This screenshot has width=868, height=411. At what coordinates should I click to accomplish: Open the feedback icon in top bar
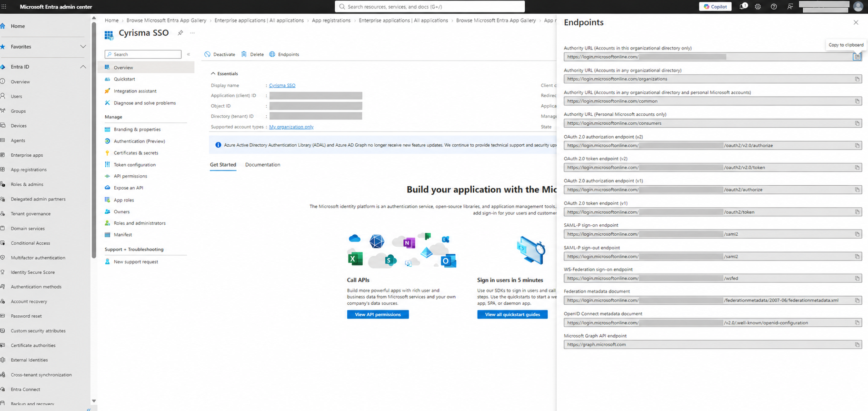pyautogui.click(x=790, y=7)
